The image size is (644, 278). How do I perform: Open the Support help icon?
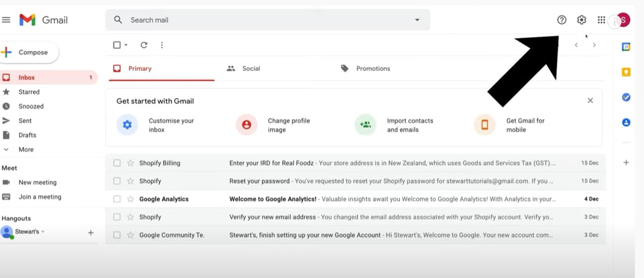point(562,20)
